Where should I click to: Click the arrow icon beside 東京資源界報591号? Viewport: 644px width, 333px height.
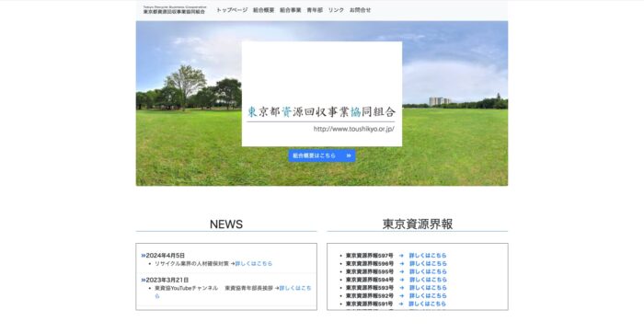pyautogui.click(x=400, y=304)
